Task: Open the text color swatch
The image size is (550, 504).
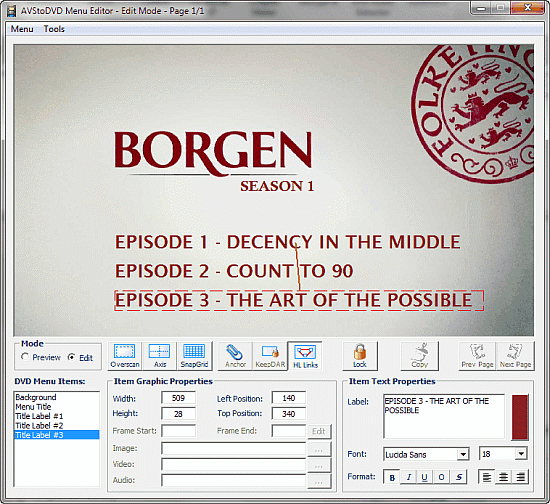Action: (x=520, y=417)
